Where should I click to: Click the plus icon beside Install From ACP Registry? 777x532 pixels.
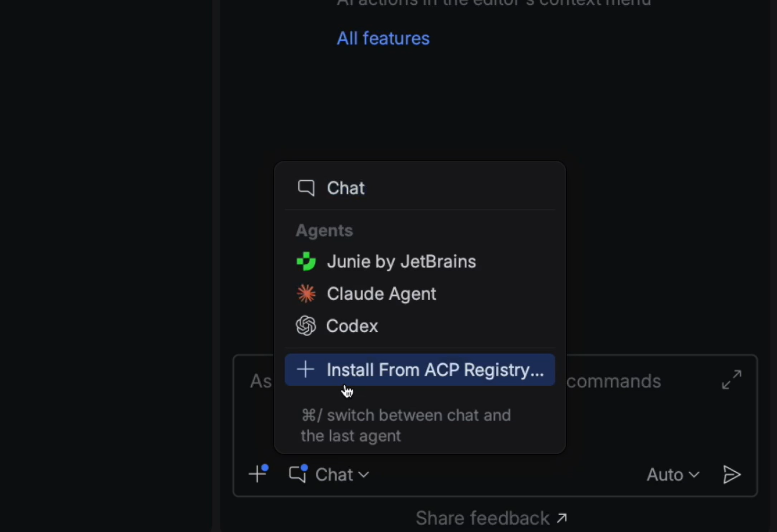(305, 369)
